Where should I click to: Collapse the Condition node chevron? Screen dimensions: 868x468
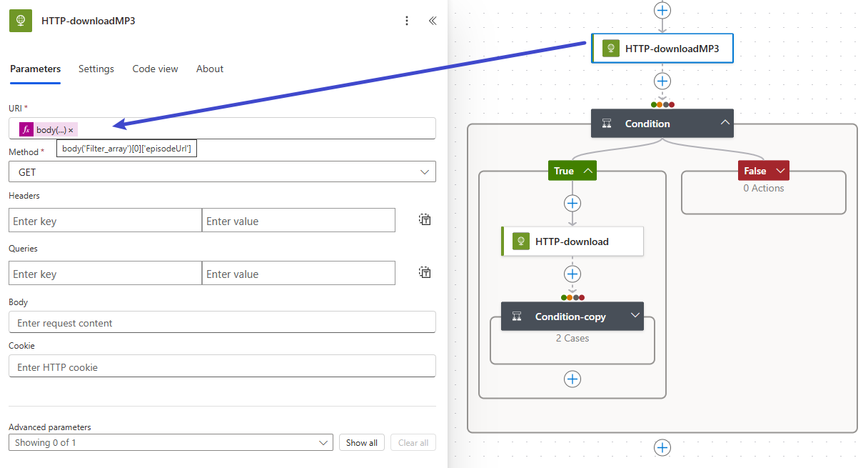tap(725, 124)
